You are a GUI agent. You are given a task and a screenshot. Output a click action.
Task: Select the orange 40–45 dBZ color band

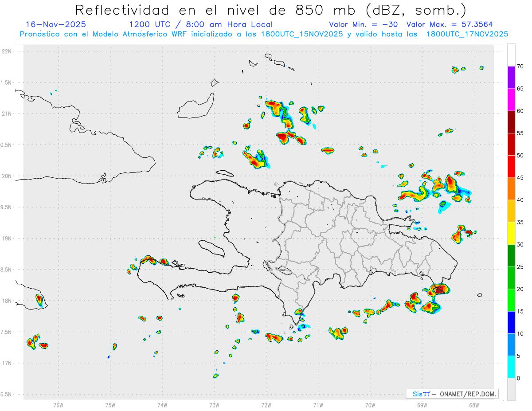(x=511, y=189)
